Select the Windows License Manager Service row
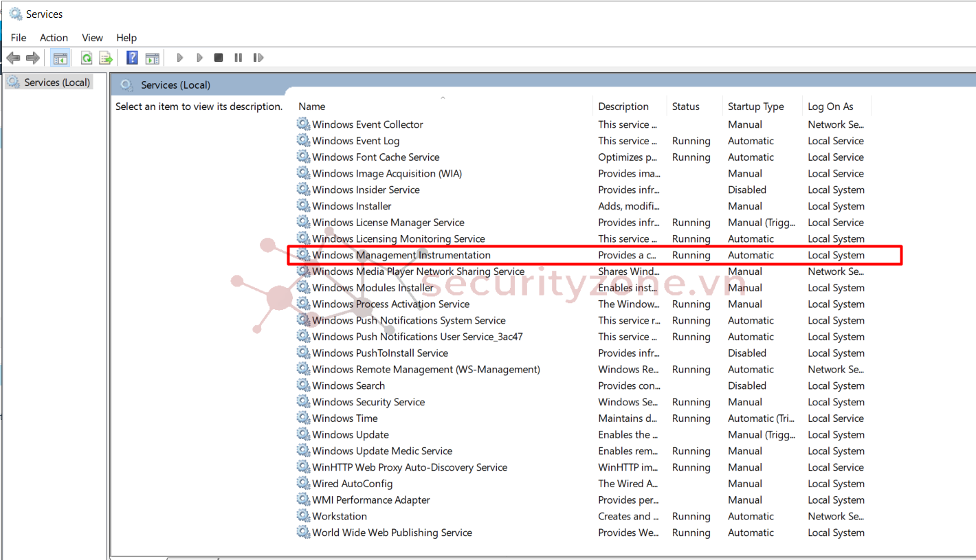This screenshot has height=560, width=976. [x=388, y=223]
